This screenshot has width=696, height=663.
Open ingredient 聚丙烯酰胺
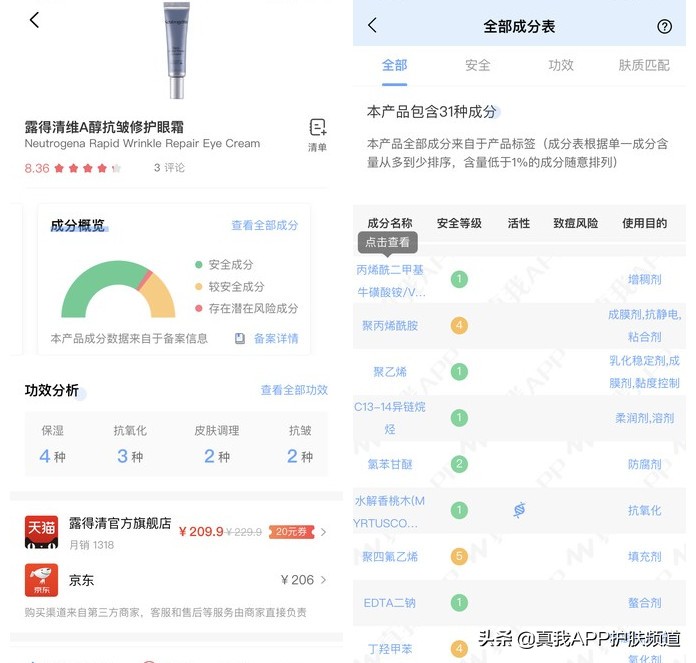click(390, 326)
